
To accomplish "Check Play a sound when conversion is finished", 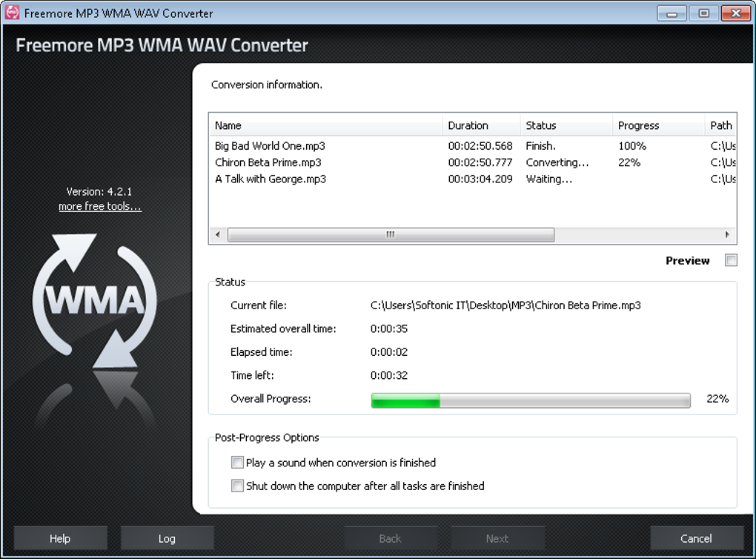I will [237, 463].
